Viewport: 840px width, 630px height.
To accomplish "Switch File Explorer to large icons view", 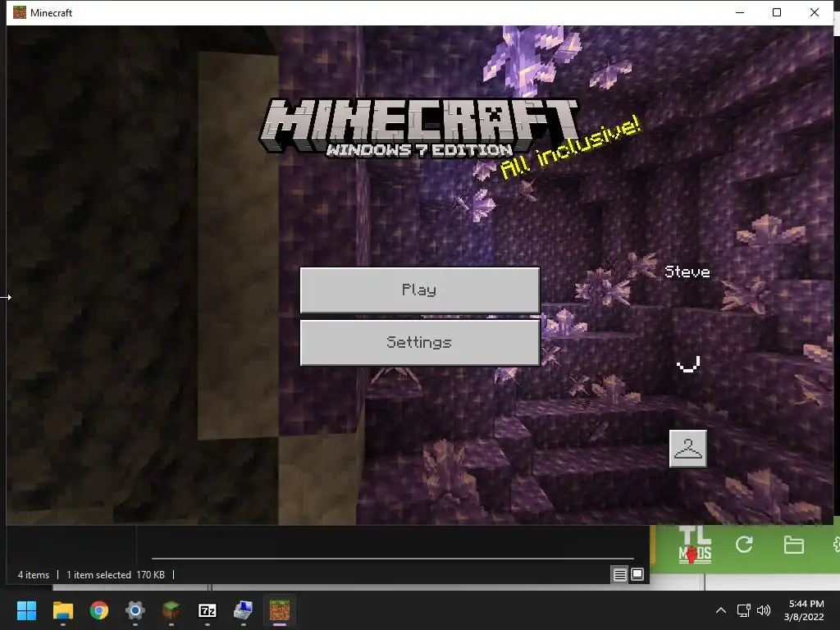I will point(637,575).
